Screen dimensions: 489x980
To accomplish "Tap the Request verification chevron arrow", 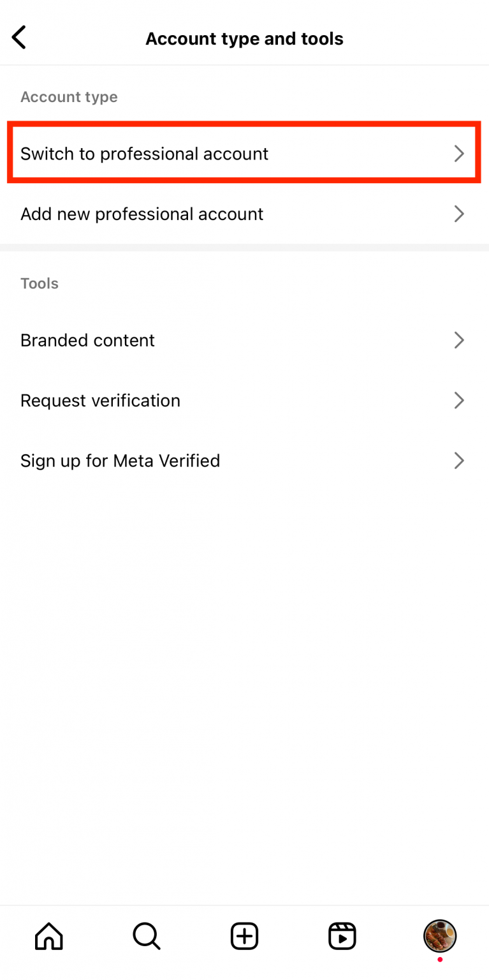I will [x=458, y=400].
